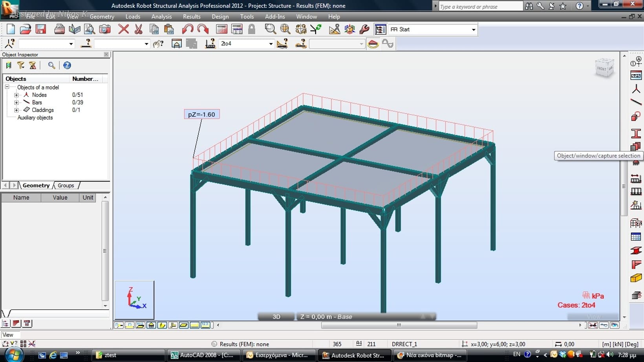Toggle support symbols display in view bar
This screenshot has height=362, width=644.
pos(151,325)
